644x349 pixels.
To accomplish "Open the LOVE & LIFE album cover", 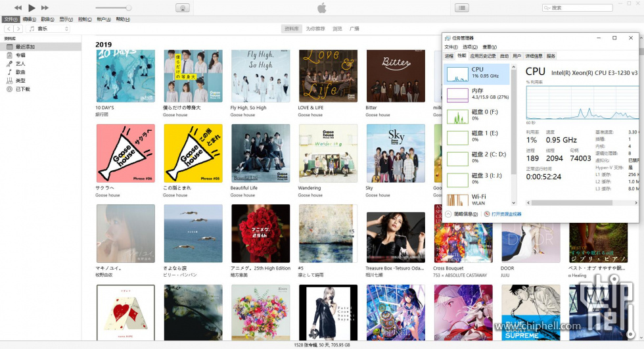I will tap(328, 76).
